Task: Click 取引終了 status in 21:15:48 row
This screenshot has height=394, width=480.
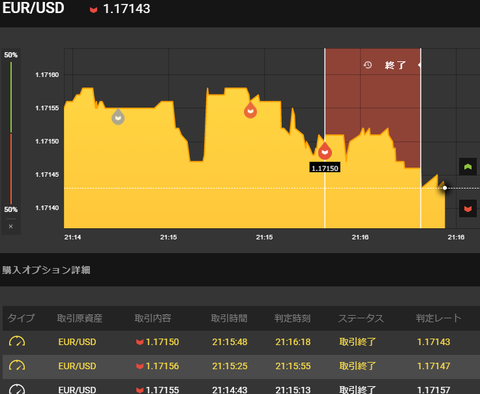Action: pyautogui.click(x=357, y=342)
